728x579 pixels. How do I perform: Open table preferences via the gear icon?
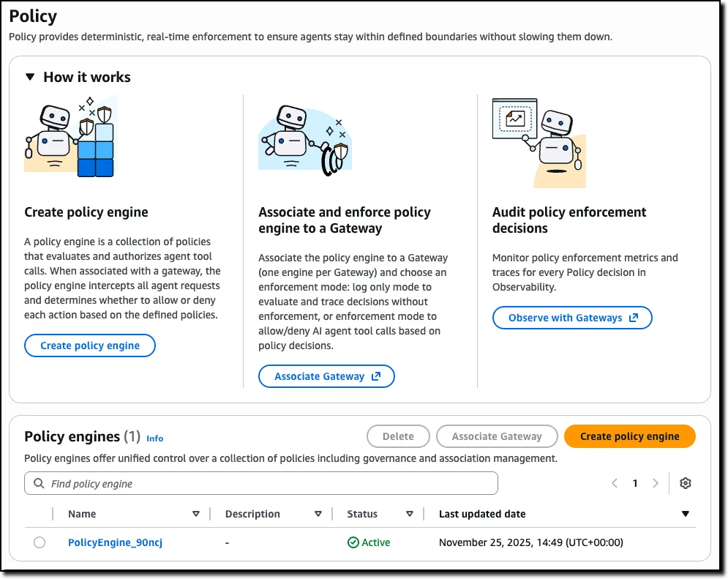[x=685, y=483]
